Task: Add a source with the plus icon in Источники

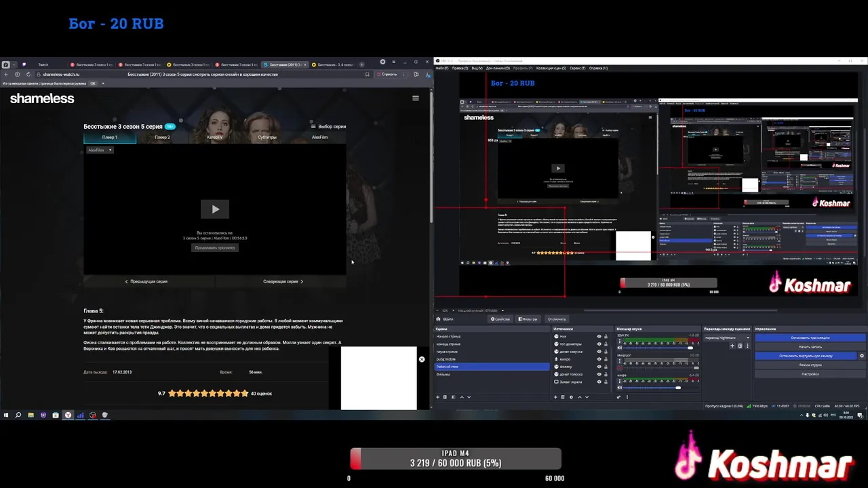Action: pyautogui.click(x=555, y=397)
